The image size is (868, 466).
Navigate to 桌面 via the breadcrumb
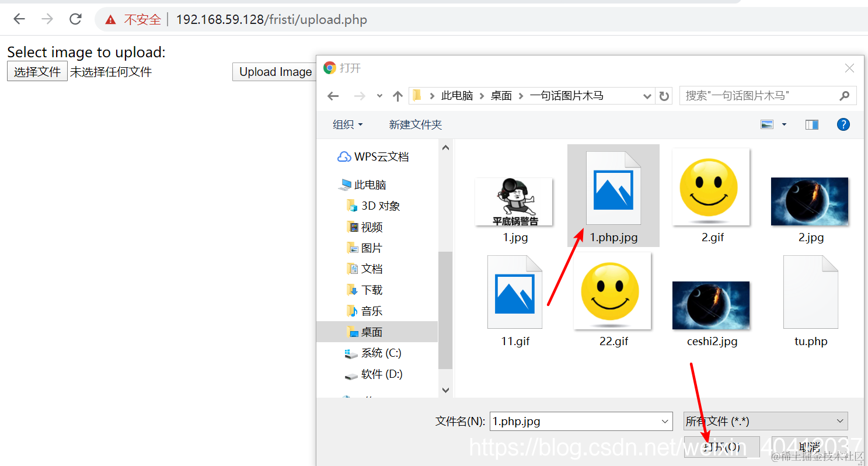(501, 95)
